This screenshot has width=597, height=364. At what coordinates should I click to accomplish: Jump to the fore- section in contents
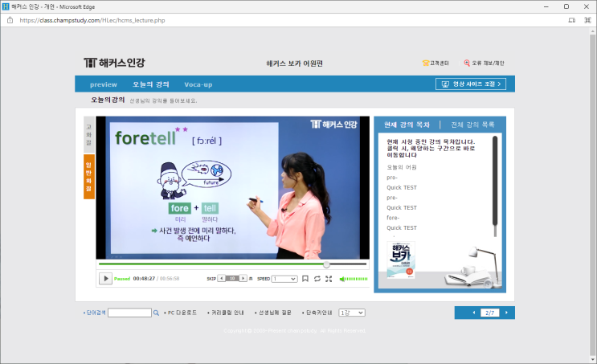pos(393,218)
